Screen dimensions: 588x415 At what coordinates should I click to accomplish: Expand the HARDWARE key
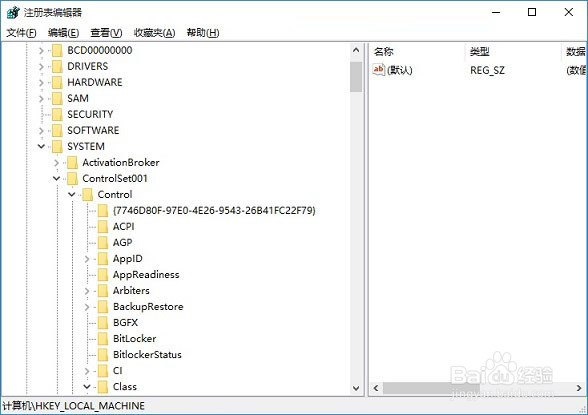[x=41, y=82]
